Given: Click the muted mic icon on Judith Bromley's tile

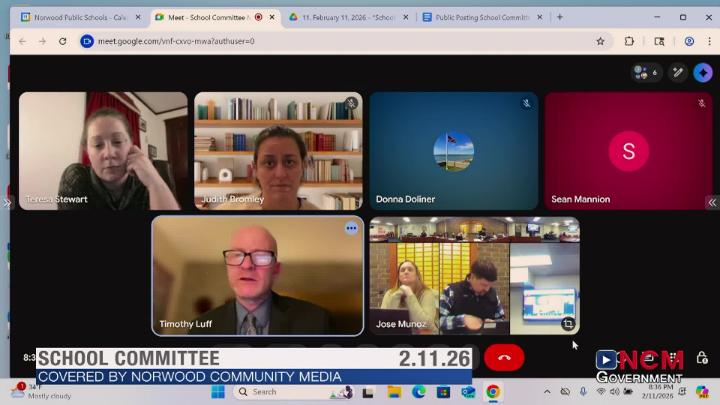Looking at the screenshot, I should click(x=351, y=104).
